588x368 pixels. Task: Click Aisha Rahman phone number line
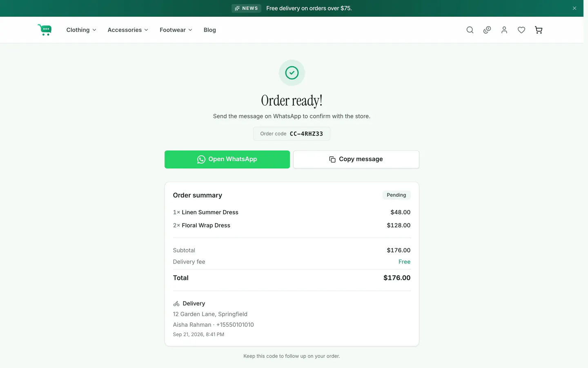tap(214, 325)
